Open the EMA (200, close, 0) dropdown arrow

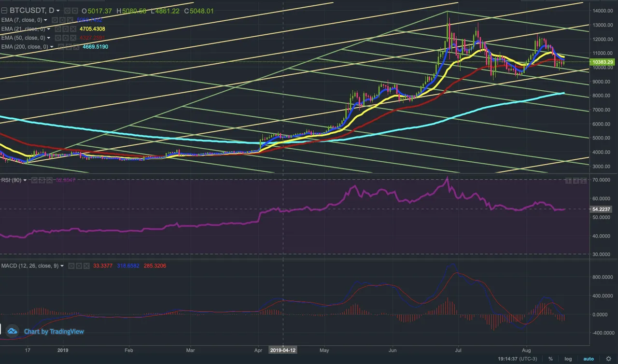51,47
